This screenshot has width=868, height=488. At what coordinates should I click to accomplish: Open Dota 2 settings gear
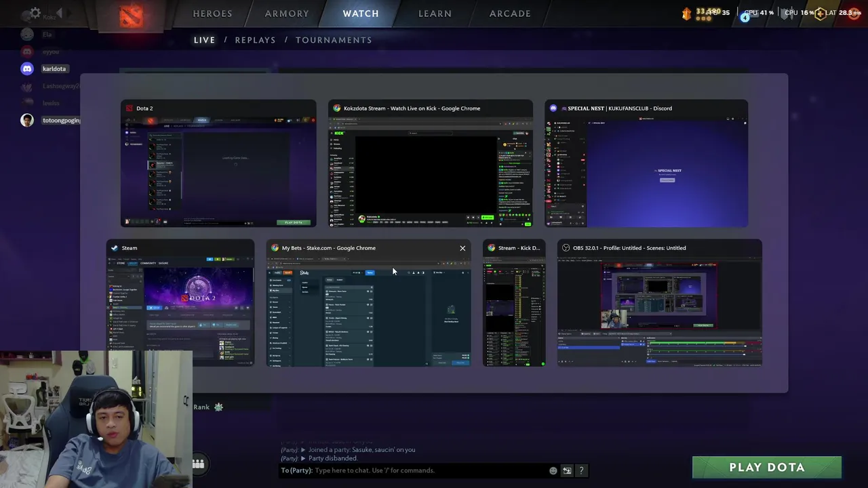tap(35, 13)
